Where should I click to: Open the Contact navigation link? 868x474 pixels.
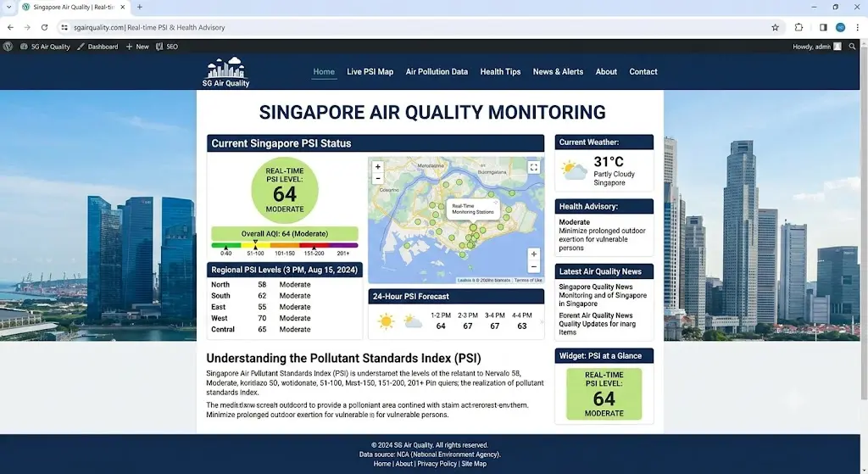643,71
